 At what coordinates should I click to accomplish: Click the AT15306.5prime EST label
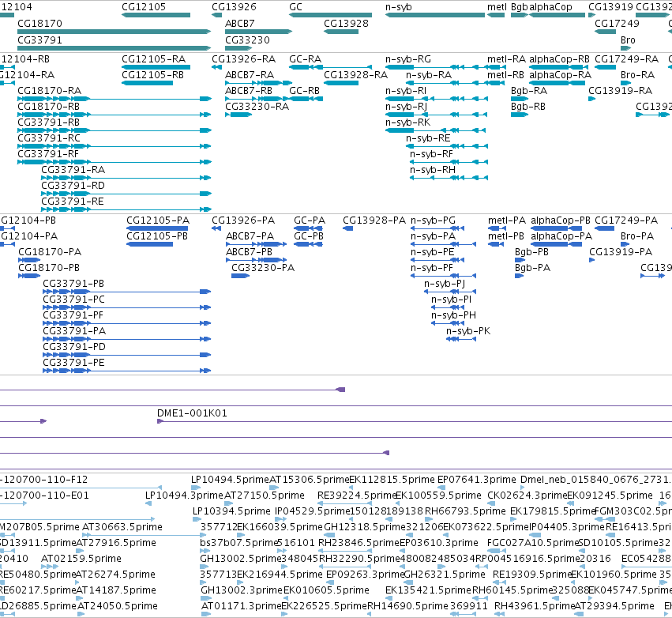[x=310, y=480]
